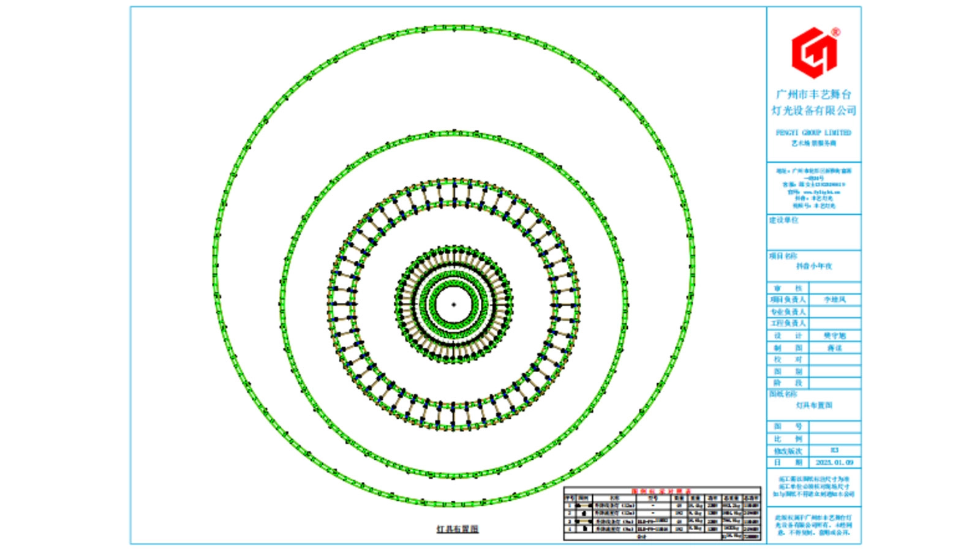This screenshot has height=551, width=980.
Task: Click the registered trademark mark beside the logo
Action: [x=836, y=32]
